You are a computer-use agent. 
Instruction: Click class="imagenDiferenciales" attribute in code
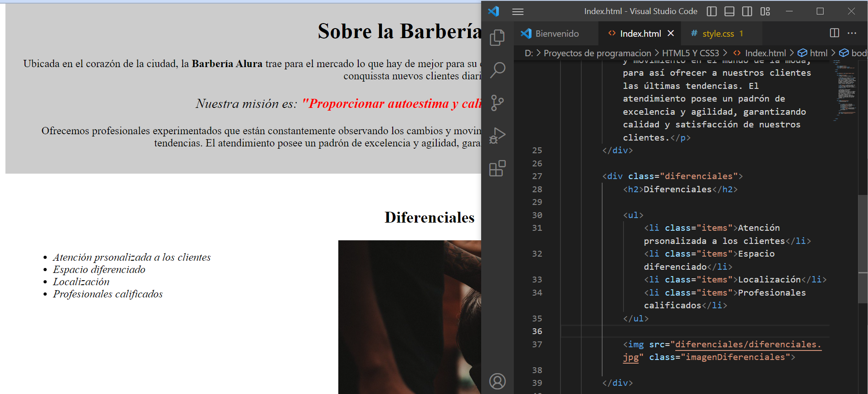pos(719,357)
